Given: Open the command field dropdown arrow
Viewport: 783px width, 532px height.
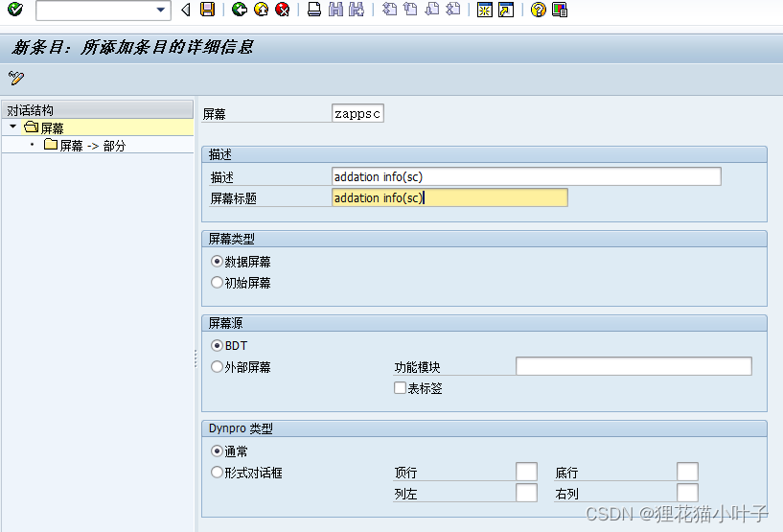Looking at the screenshot, I should [x=161, y=10].
